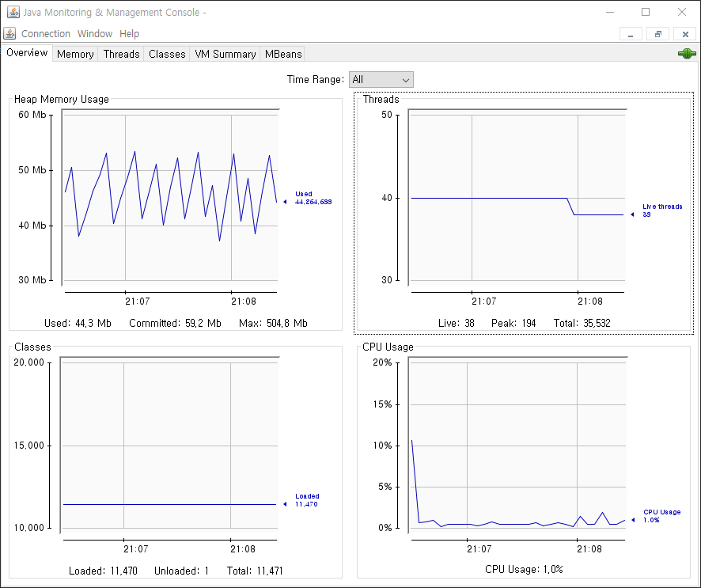Click the Used 44,264,688 legend label
The image size is (701, 588).
click(313, 198)
